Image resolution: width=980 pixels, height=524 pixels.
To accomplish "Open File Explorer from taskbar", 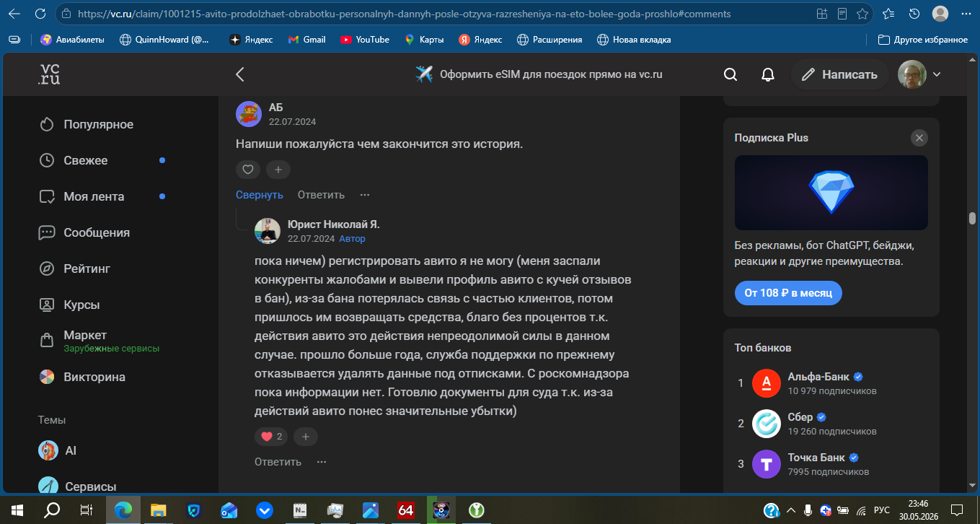I will click(159, 510).
